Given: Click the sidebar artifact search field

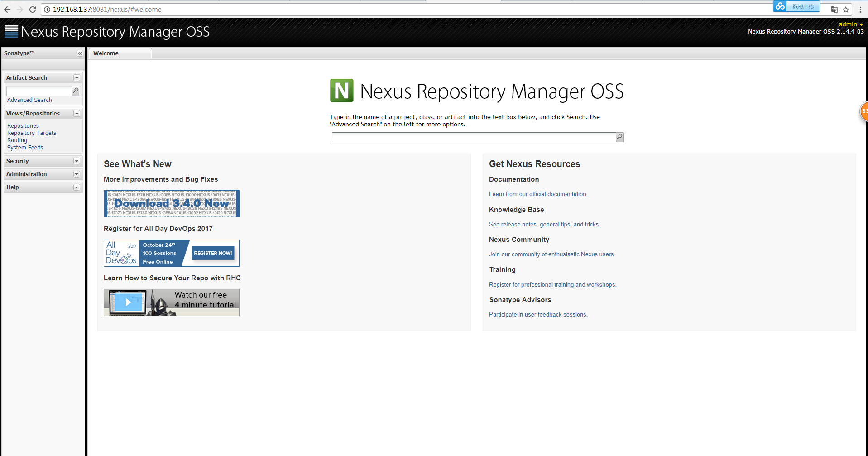Looking at the screenshot, I should [39, 91].
